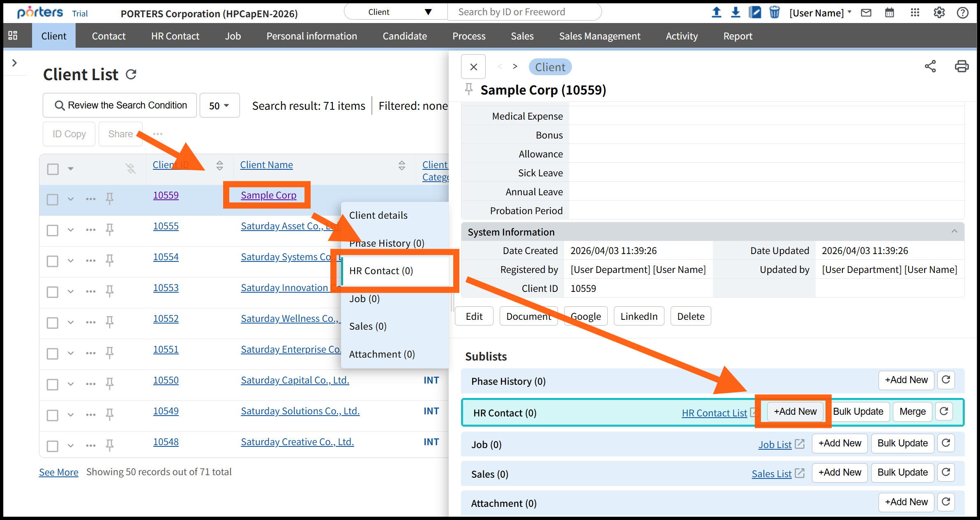Click the Search by ID or Freeword field
This screenshot has height=520, width=980.
[x=524, y=12]
